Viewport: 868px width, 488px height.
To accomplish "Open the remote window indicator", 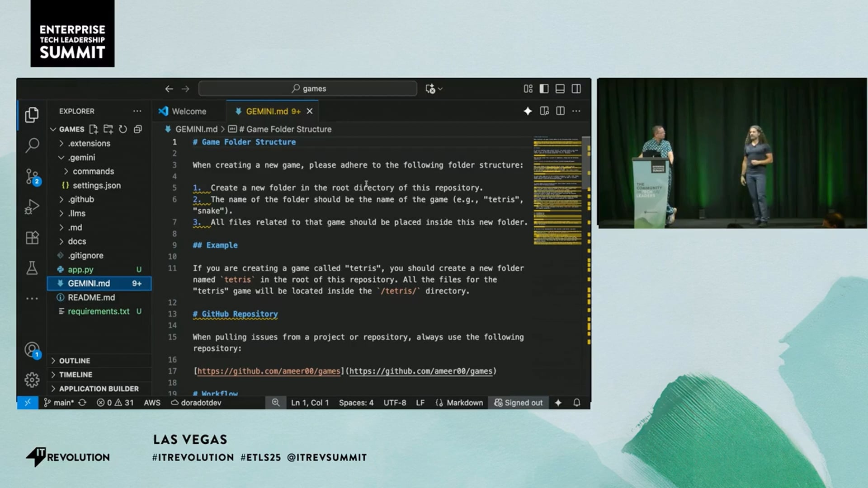I will click(x=28, y=403).
